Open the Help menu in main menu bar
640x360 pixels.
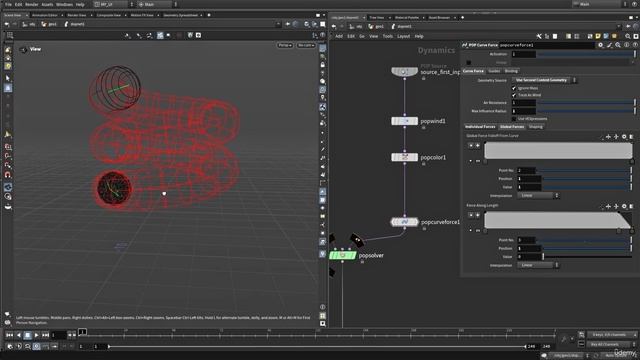[x=80, y=4]
